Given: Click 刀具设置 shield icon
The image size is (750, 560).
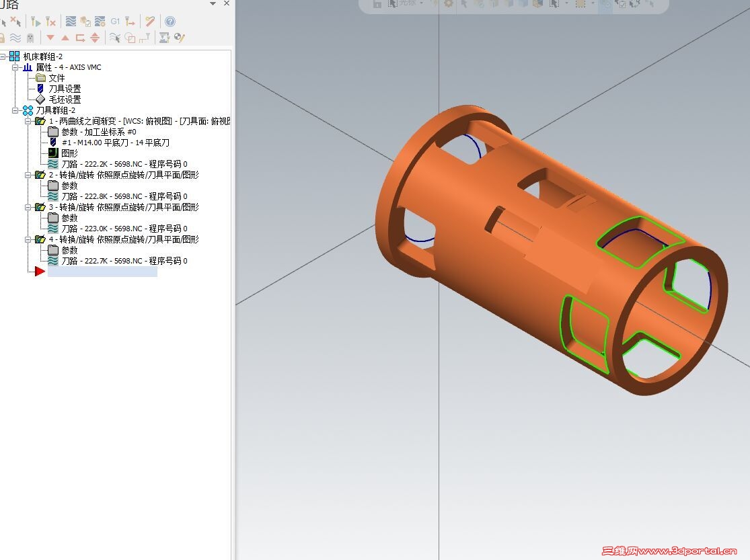Looking at the screenshot, I should (x=40, y=89).
